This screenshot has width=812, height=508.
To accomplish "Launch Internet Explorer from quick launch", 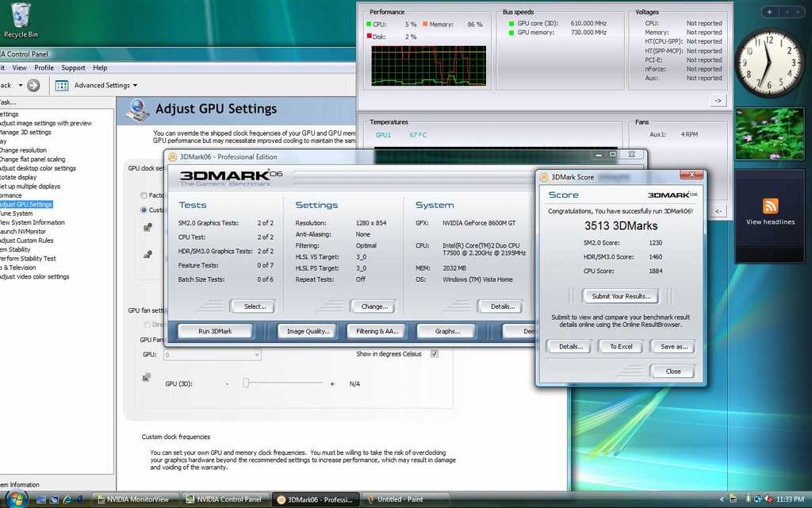I will click(67, 500).
